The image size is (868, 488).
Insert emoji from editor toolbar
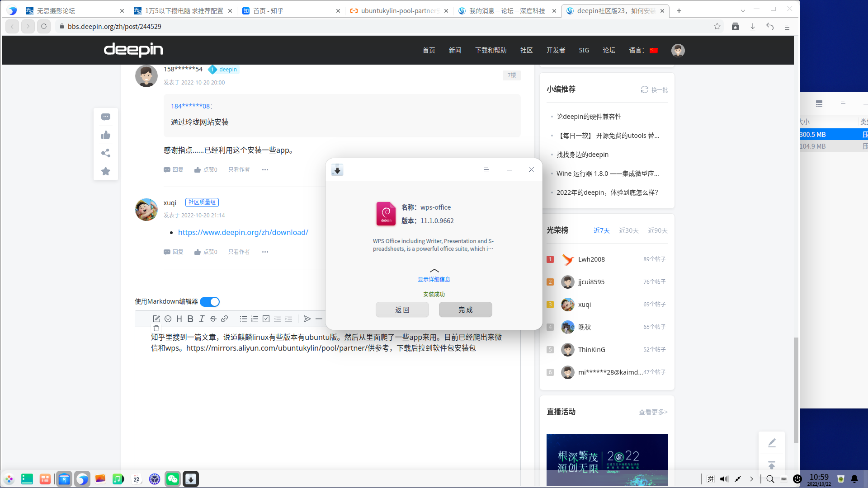pyautogui.click(x=168, y=319)
